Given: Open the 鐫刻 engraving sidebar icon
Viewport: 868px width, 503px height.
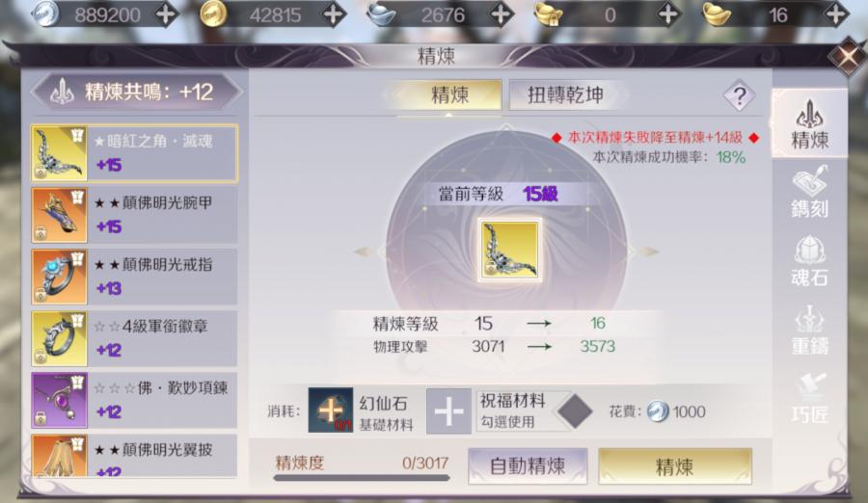Looking at the screenshot, I should coord(809,192).
